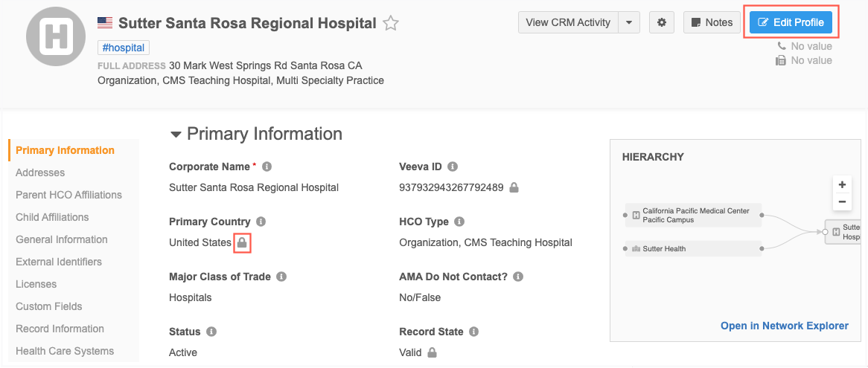The width and height of the screenshot is (868, 368).
Task: Click info icon next to AMA Do Not Contact
Action: click(518, 277)
